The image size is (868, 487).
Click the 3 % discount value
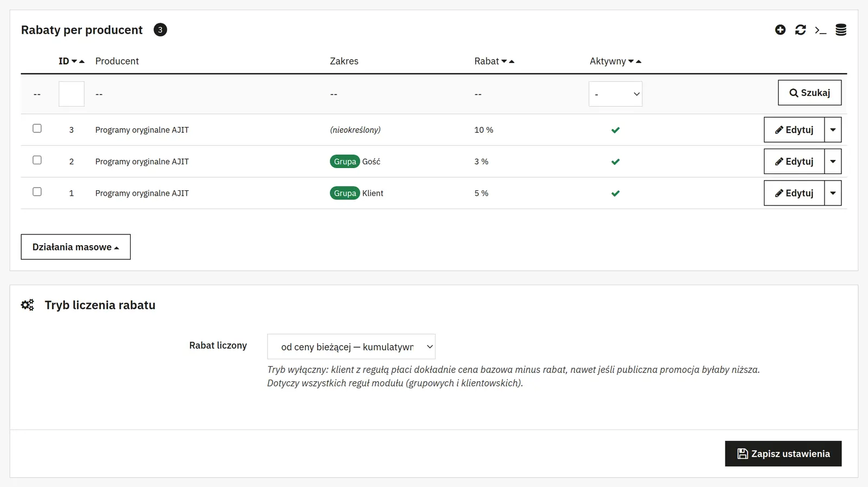(x=481, y=162)
